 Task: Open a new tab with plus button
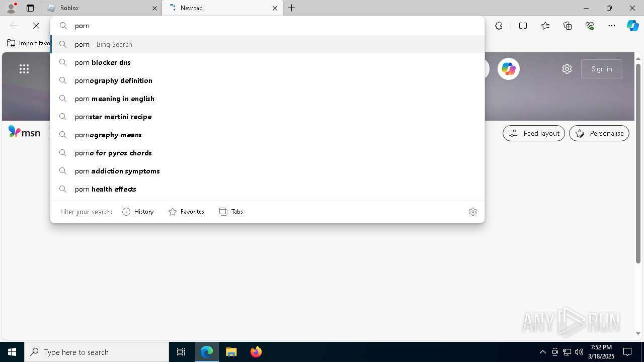292,8
